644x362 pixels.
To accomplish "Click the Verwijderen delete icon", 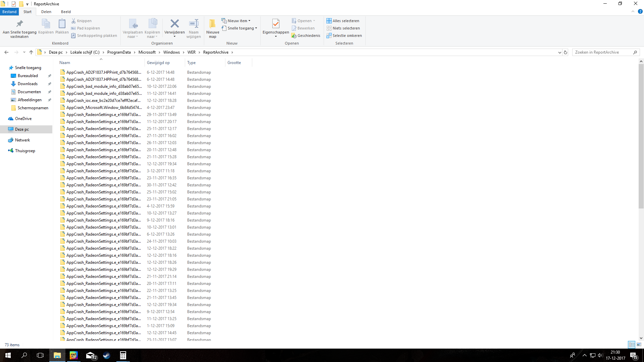I will pos(174,24).
